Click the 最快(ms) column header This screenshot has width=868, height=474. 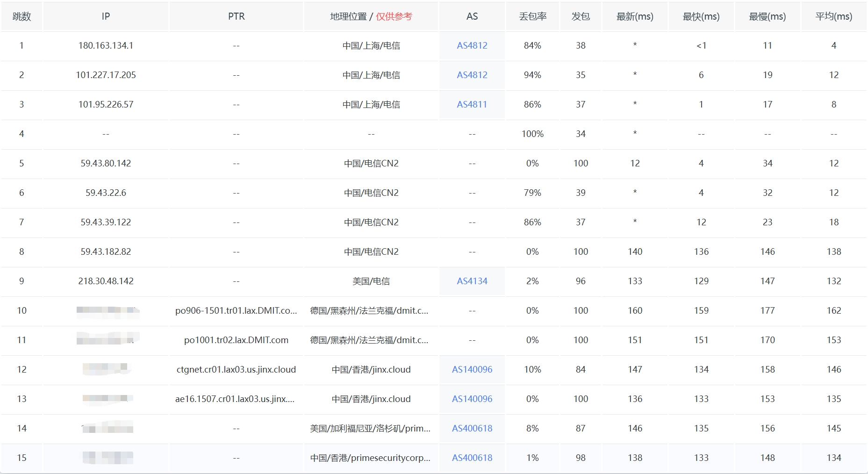pyautogui.click(x=701, y=16)
